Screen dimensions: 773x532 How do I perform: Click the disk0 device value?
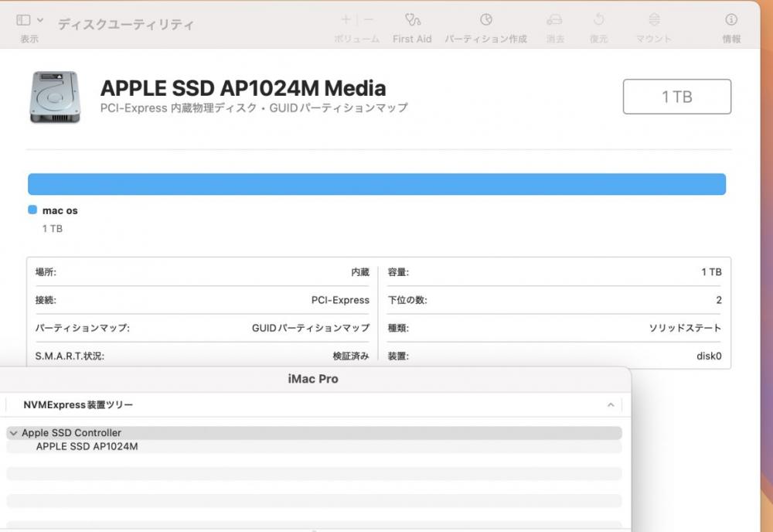coord(709,356)
